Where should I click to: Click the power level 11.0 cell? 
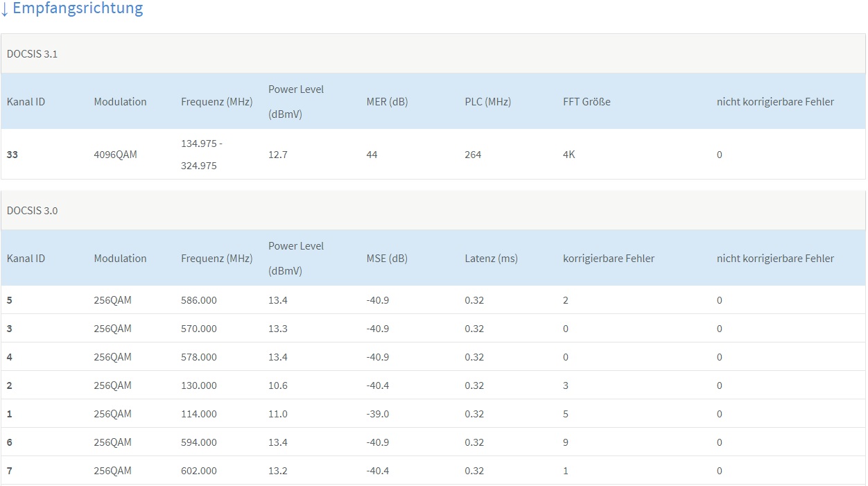[x=278, y=414]
